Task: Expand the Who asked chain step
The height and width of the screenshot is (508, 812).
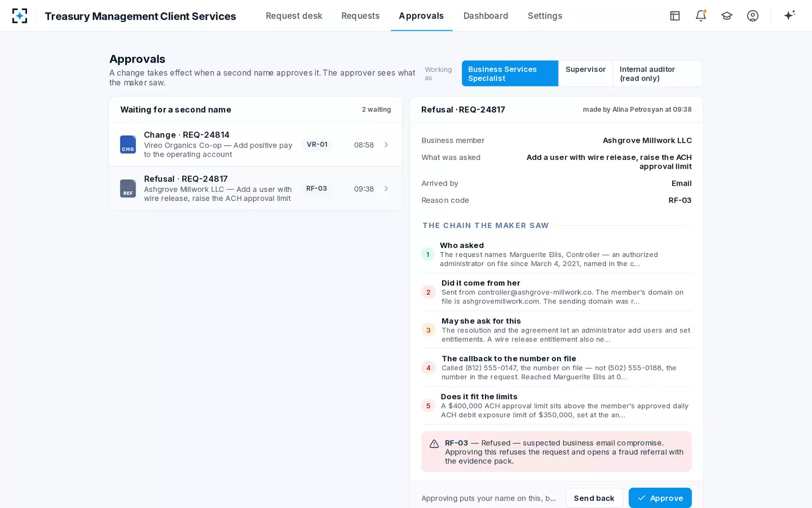Action: click(x=557, y=255)
